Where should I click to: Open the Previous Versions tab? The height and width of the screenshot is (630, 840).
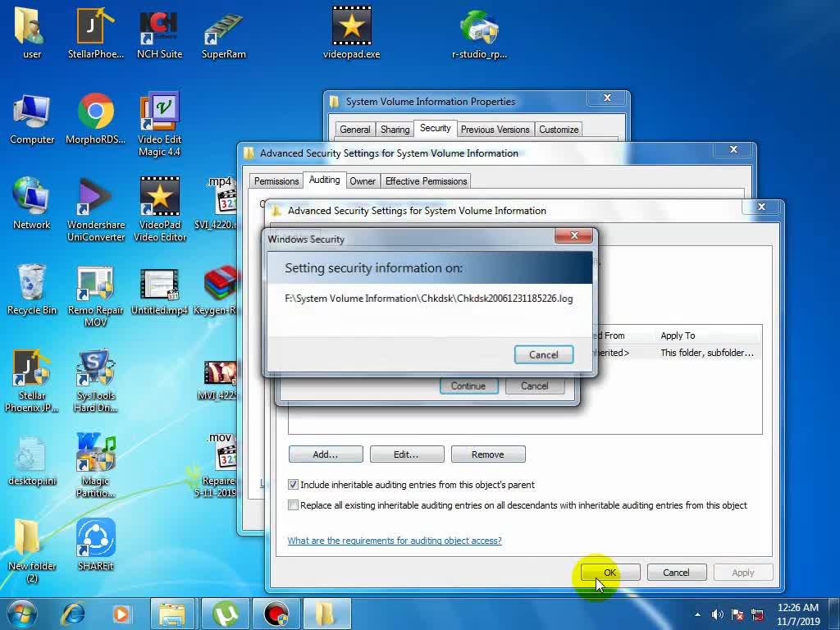click(495, 129)
